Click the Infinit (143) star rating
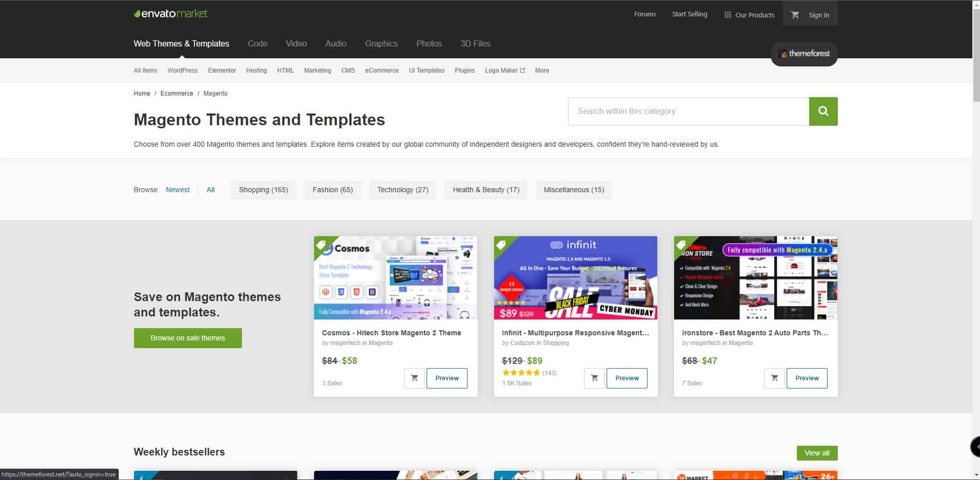This screenshot has height=480, width=980. (529, 373)
